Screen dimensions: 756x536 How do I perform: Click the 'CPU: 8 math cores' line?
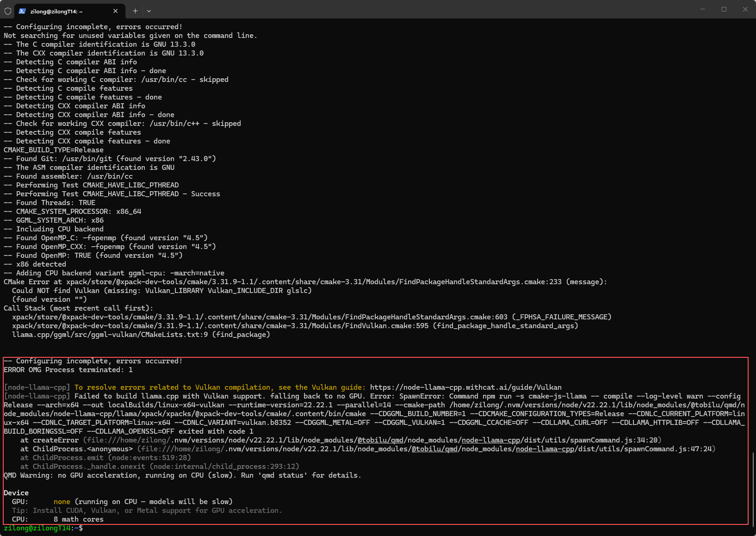click(x=58, y=519)
